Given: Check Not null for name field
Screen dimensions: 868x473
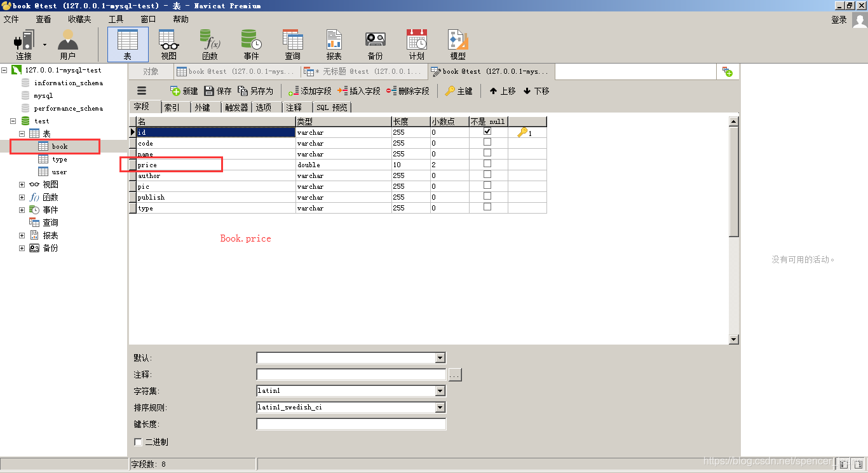Looking at the screenshot, I should pos(487,153).
